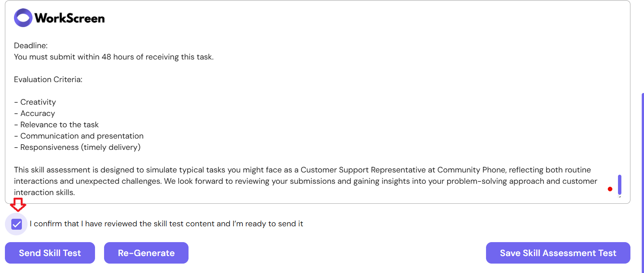Place cursor in "Evaluation Criteria:" heading
The image size is (644, 273).
pos(48,79)
